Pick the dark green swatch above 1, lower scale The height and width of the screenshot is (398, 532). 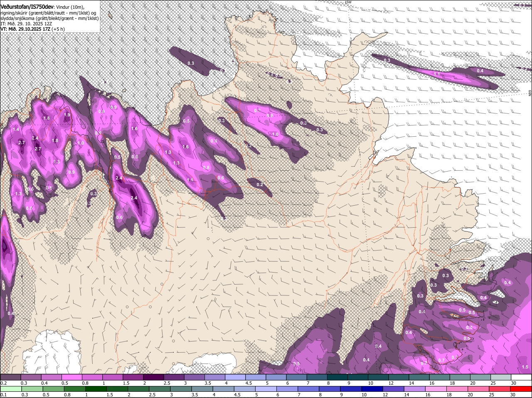point(95,389)
